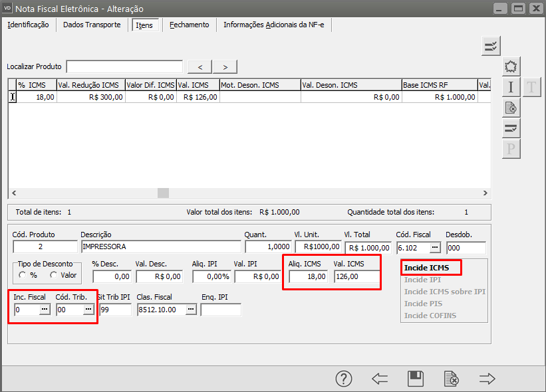
Task: Click the Localizar Produto search field
Action: (x=124, y=66)
